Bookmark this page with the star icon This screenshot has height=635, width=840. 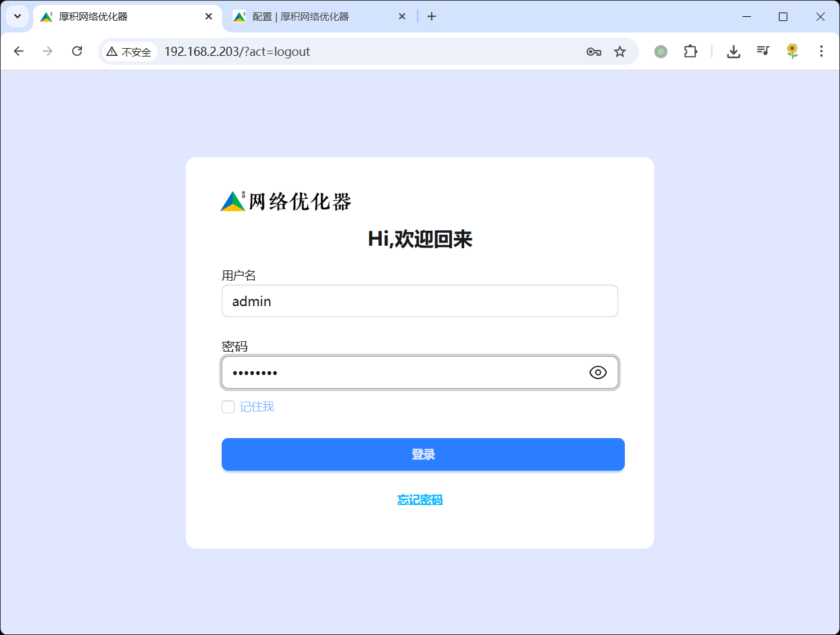point(620,51)
